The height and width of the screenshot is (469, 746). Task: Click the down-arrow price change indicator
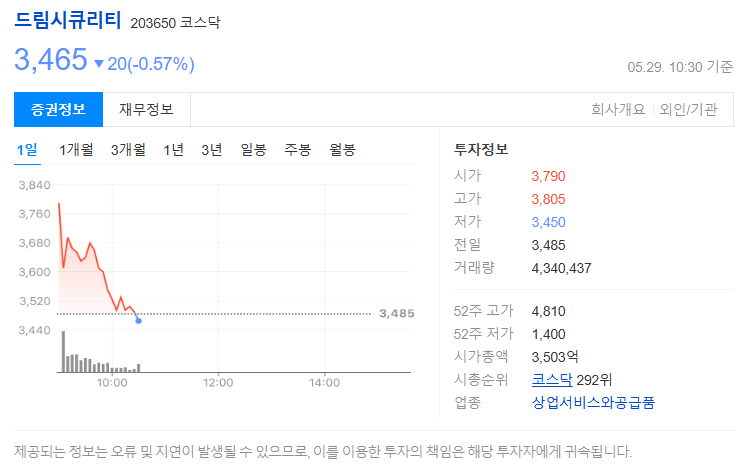click(x=99, y=64)
